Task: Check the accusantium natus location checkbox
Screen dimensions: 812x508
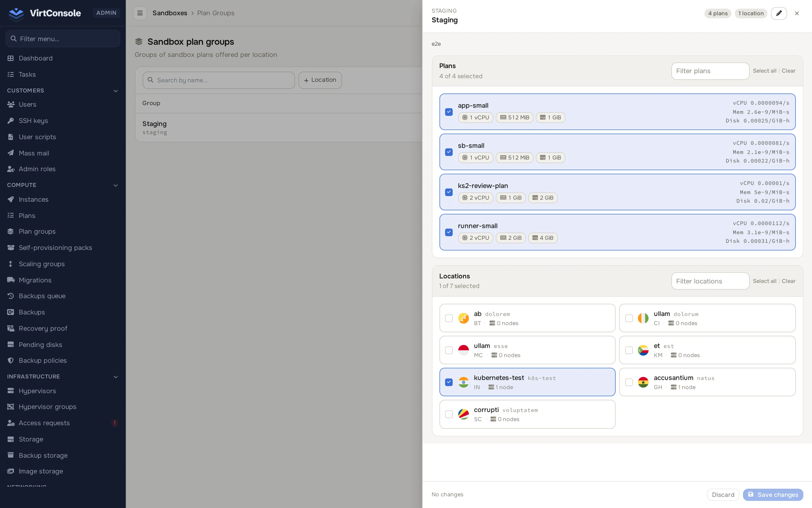Action: pyautogui.click(x=629, y=382)
